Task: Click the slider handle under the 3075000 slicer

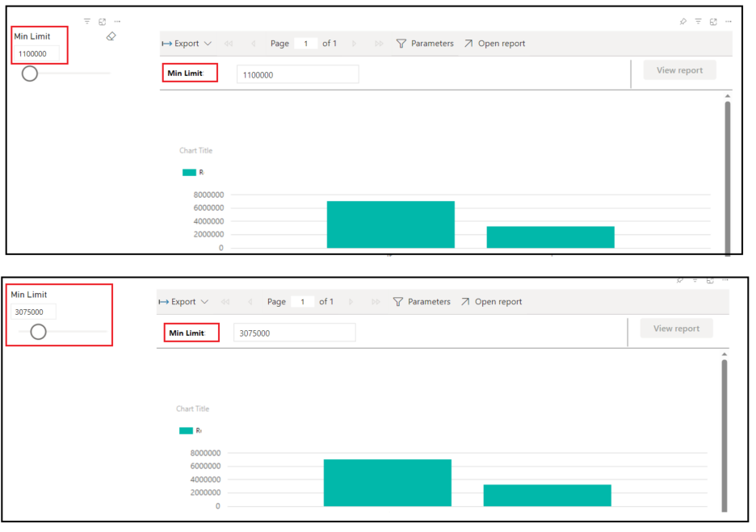Action: tap(38, 332)
